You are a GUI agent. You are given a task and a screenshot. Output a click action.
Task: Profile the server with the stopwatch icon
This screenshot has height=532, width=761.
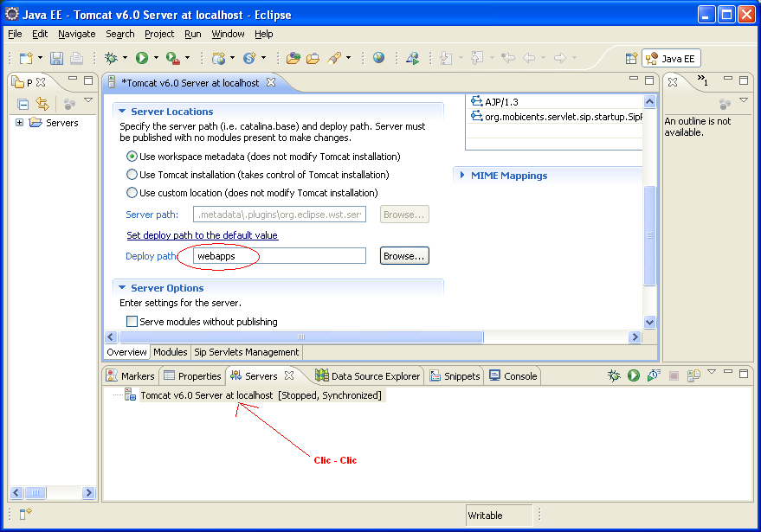tap(655, 374)
